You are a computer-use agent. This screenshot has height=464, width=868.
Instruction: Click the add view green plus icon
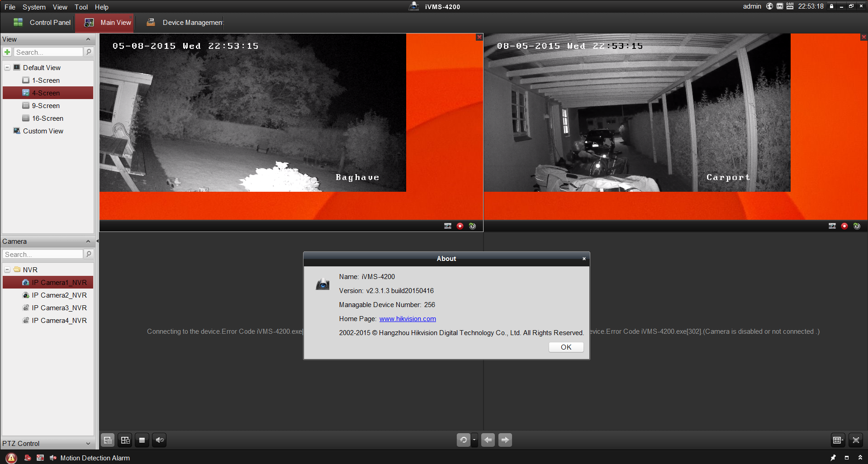click(7, 52)
